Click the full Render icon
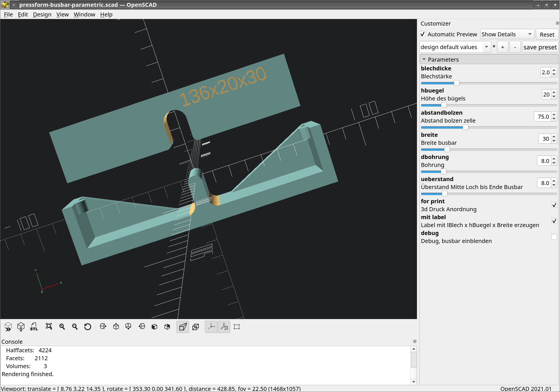This screenshot has width=560, height=392. pyautogui.click(x=21, y=327)
